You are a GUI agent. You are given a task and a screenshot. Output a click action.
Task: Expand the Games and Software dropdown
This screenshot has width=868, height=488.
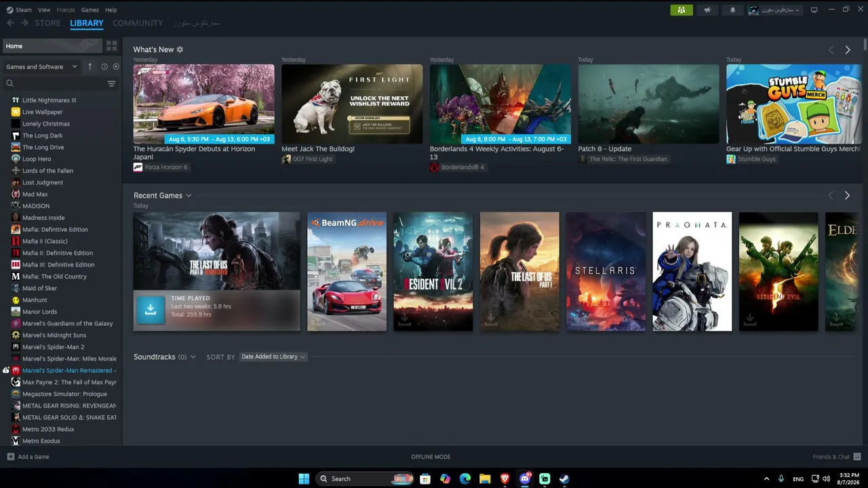[43, 66]
